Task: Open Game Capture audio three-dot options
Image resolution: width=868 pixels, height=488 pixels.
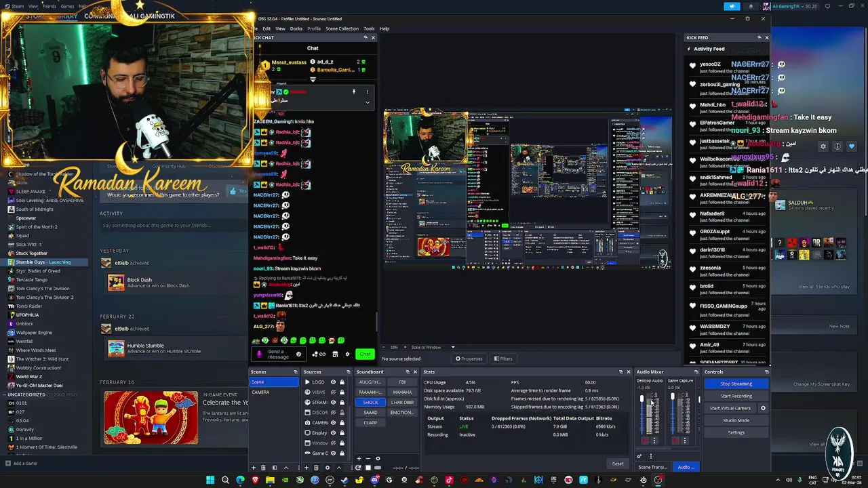Action: coord(685,441)
